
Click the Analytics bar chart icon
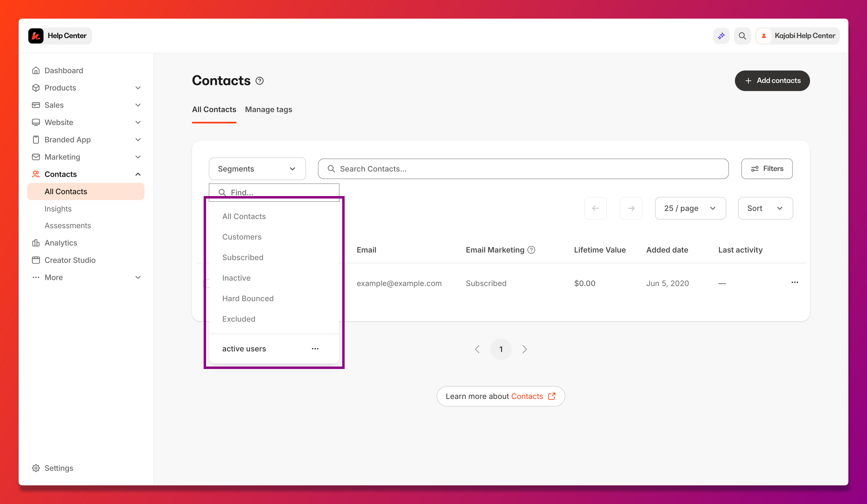[x=36, y=243]
